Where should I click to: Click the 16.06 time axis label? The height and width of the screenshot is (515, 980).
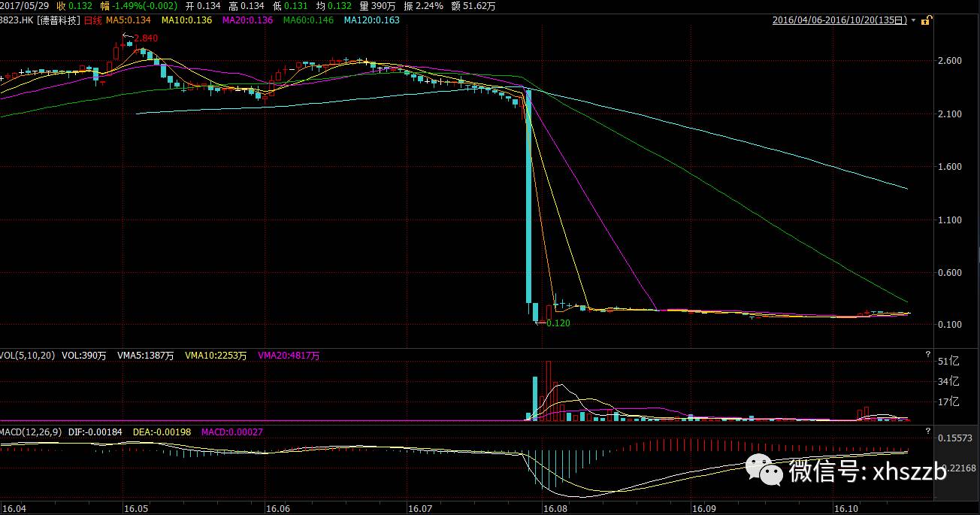pos(278,508)
